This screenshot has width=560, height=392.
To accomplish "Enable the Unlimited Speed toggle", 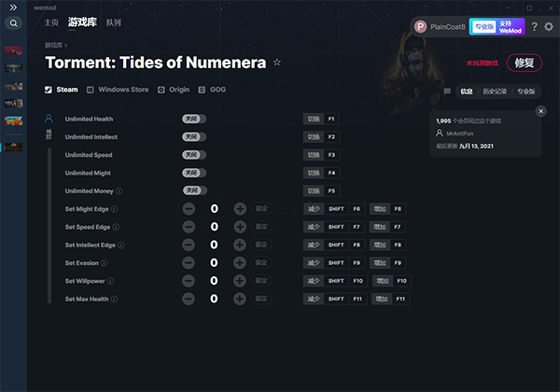I will click(194, 155).
